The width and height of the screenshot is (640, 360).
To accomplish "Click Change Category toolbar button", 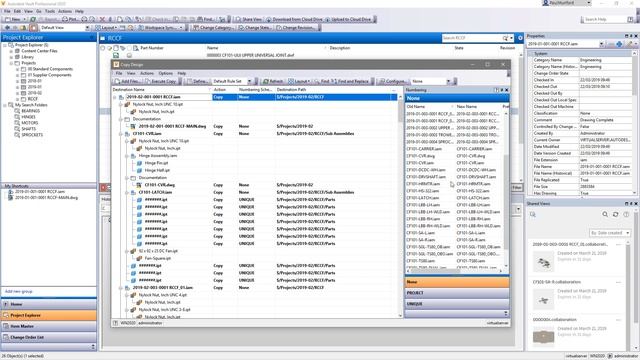I will pos(214,28).
